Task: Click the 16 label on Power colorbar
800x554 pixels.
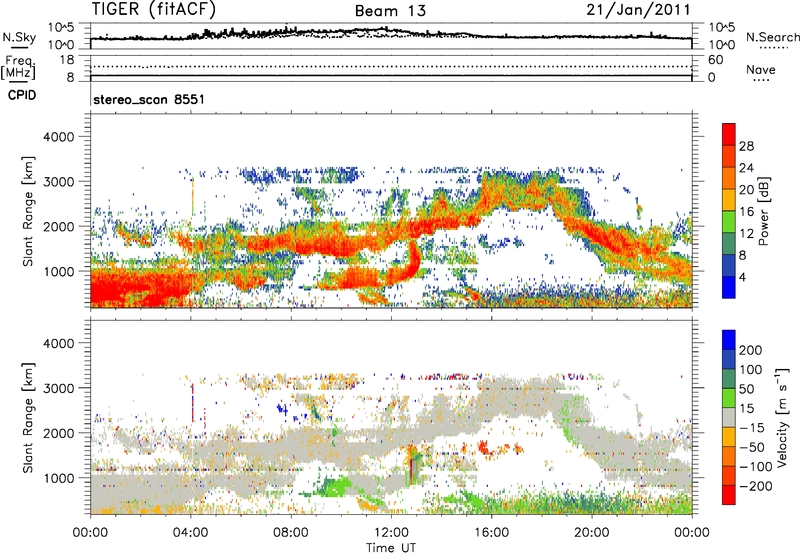Action: point(746,212)
